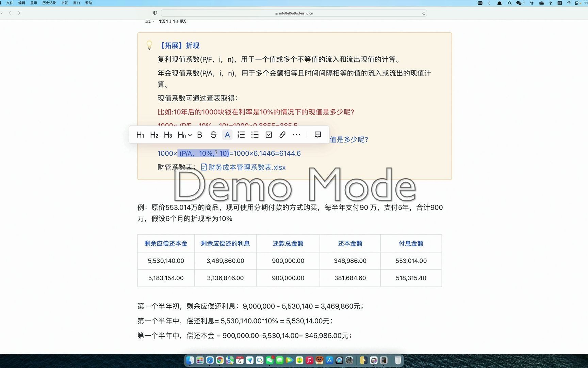Apply Heading 1 format from floating toolbar

coord(140,135)
